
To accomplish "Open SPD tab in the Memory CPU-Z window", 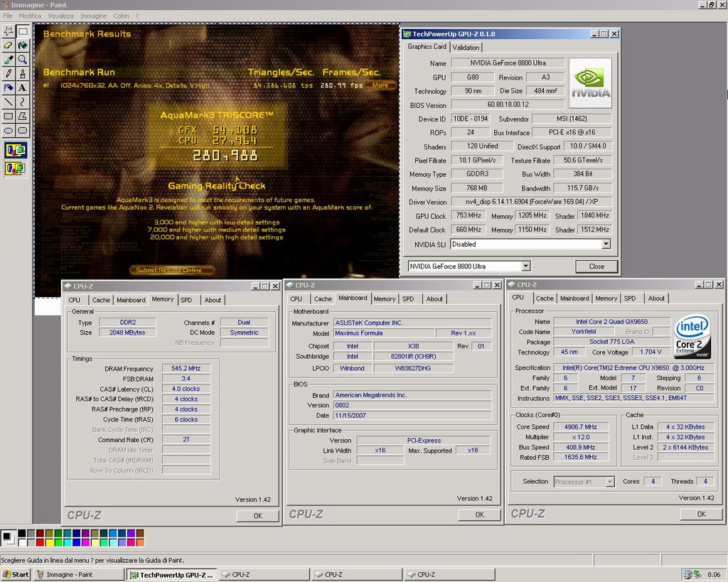I will click(186, 301).
